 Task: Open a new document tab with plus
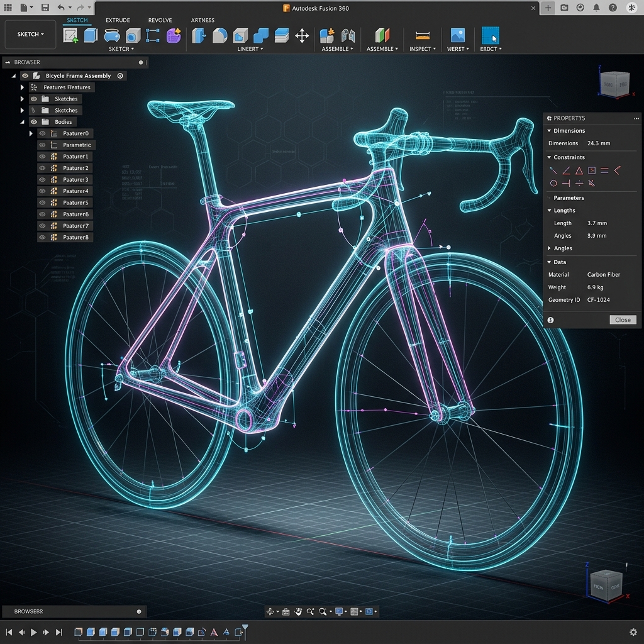pos(548,8)
